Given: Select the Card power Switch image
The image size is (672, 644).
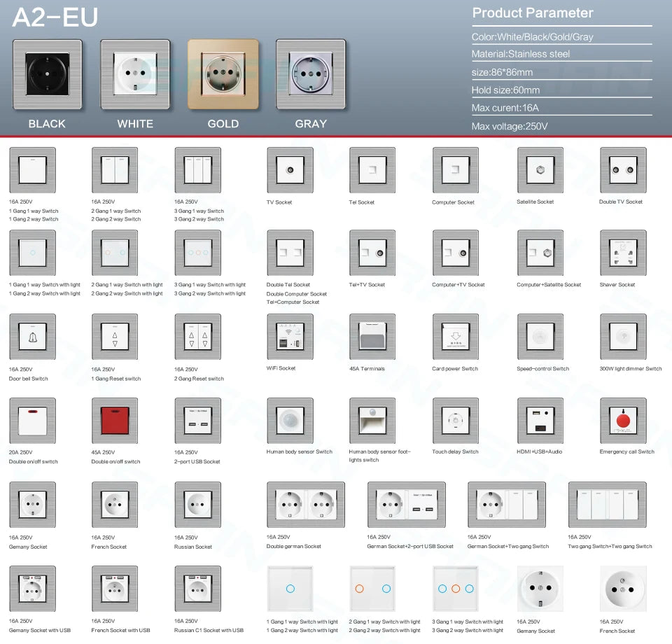Looking at the screenshot, I should coord(456,337).
